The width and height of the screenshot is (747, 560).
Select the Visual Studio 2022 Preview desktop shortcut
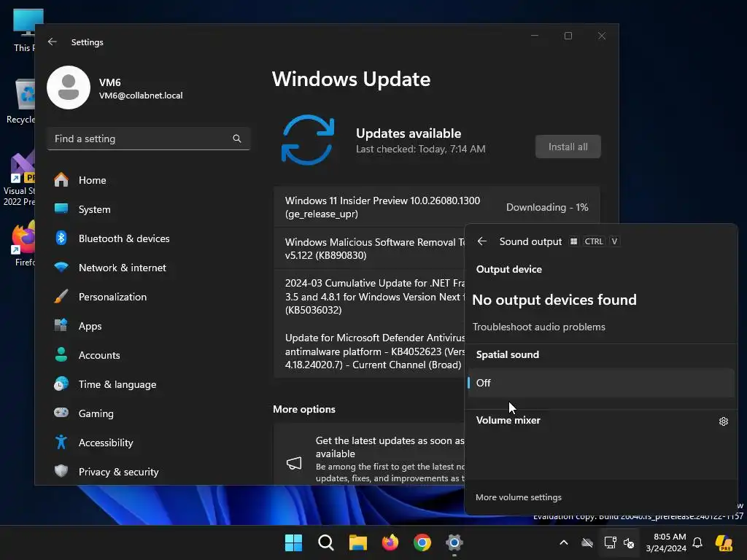click(x=19, y=178)
